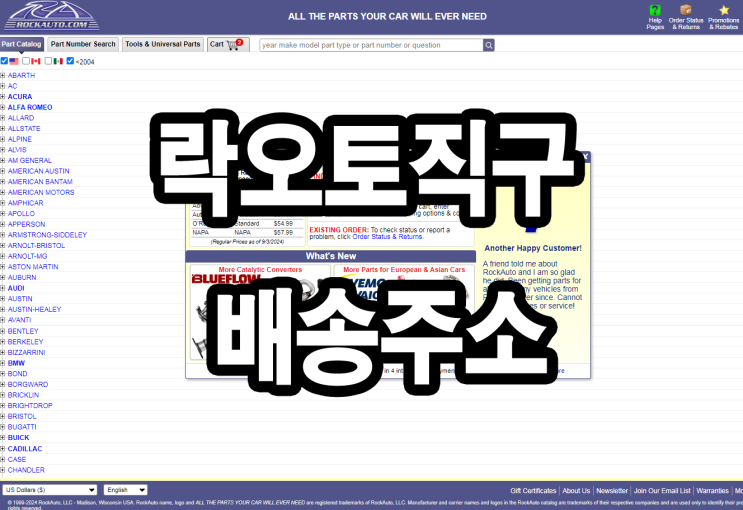Select the AMERICAN MOTORS make
743x510 pixels.
pyautogui.click(x=41, y=192)
